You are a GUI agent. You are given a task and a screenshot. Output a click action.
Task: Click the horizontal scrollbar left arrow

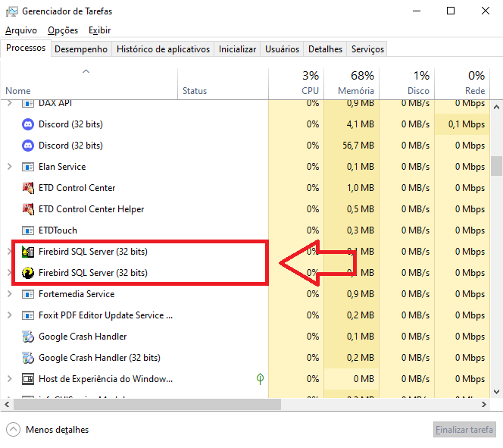(7, 405)
